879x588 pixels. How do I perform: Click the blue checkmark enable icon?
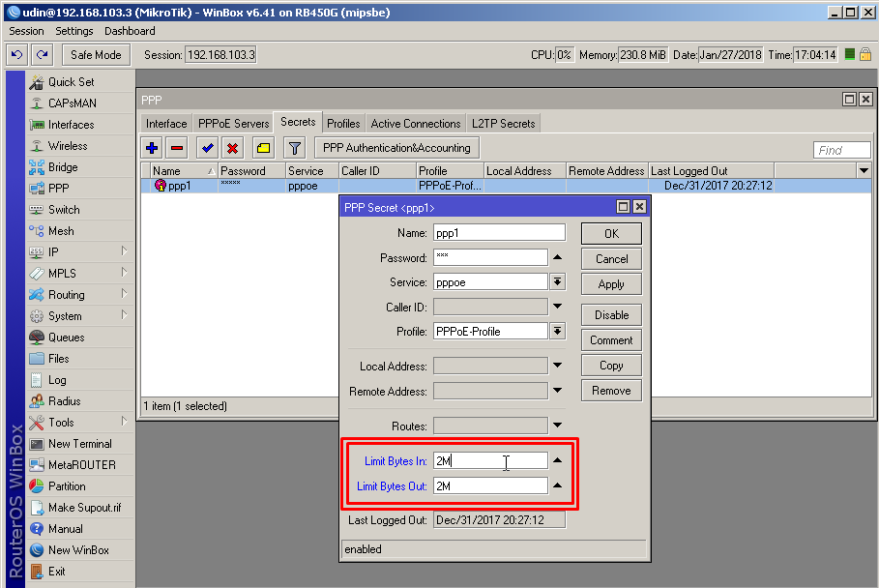(207, 148)
